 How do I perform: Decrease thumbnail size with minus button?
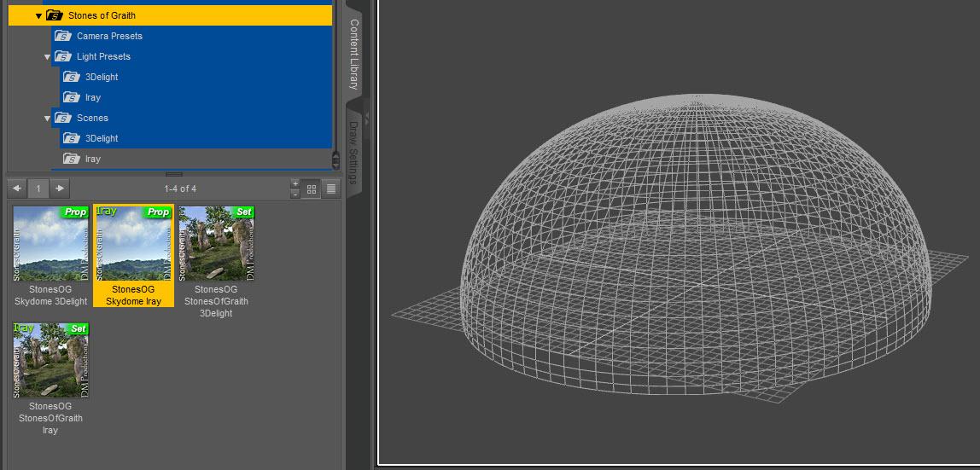click(x=295, y=194)
